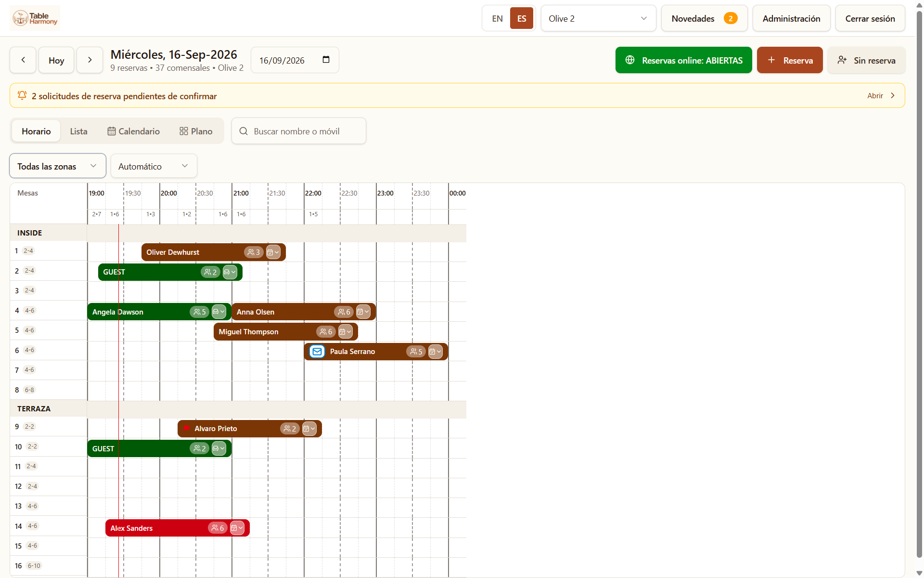
Task: Click the Hoy button
Action: pos(56,60)
